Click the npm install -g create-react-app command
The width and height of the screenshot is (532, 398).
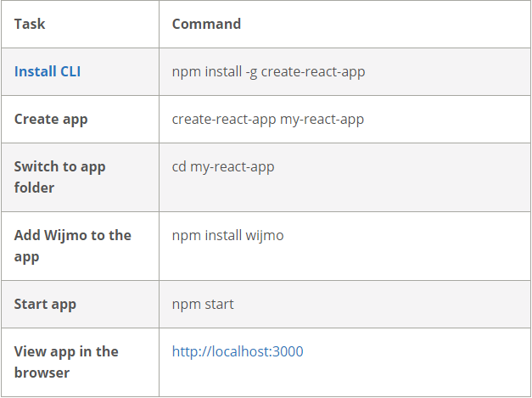(x=268, y=71)
